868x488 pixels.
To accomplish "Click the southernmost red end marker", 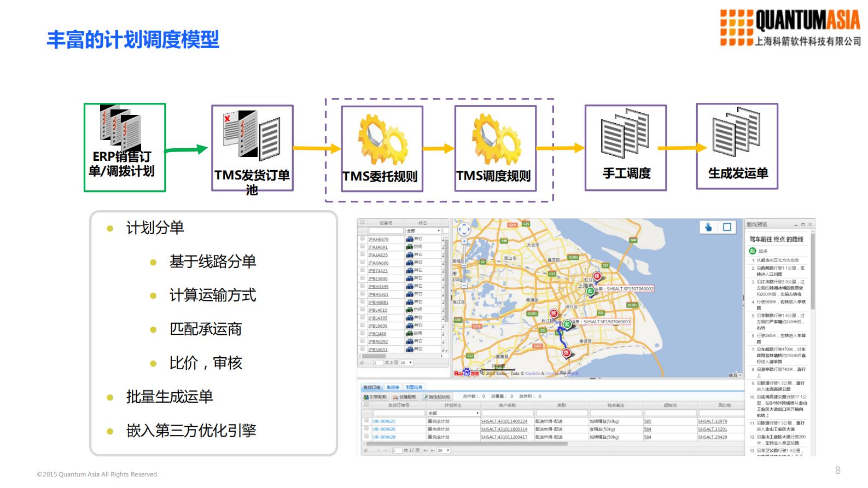I will (x=567, y=353).
